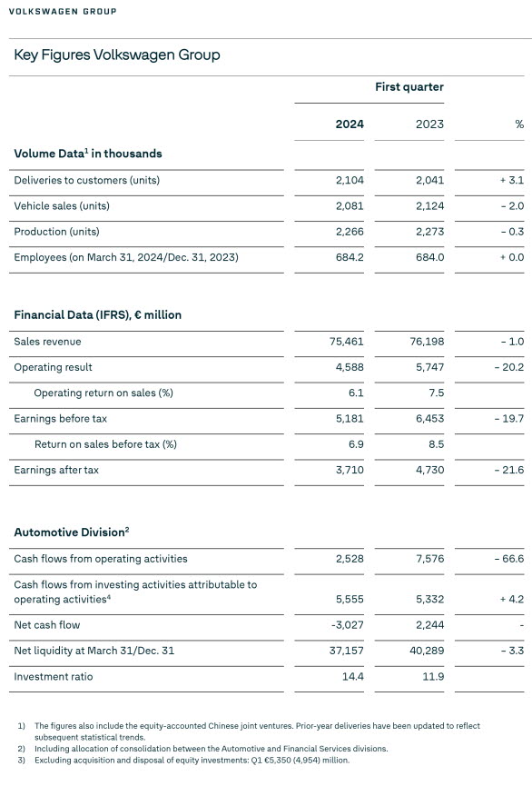
Task: Click the Volume Data in thousands heading
Action: pos(88,154)
